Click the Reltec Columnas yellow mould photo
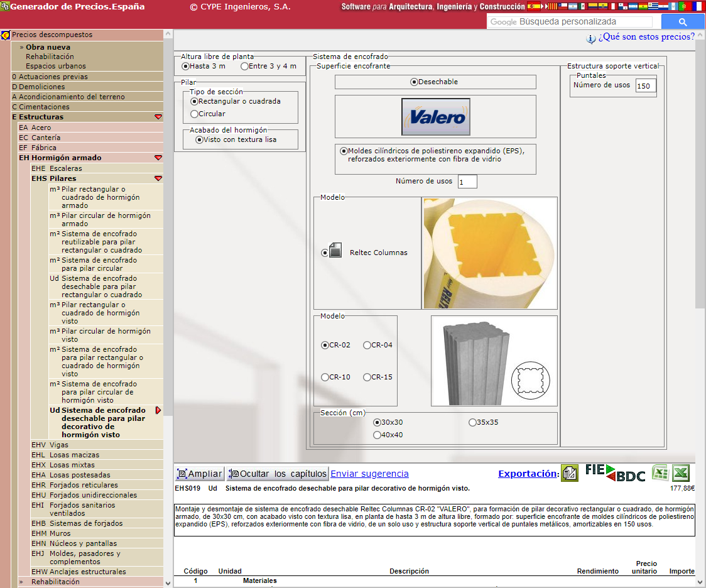The image size is (706, 588). pyautogui.click(x=490, y=253)
